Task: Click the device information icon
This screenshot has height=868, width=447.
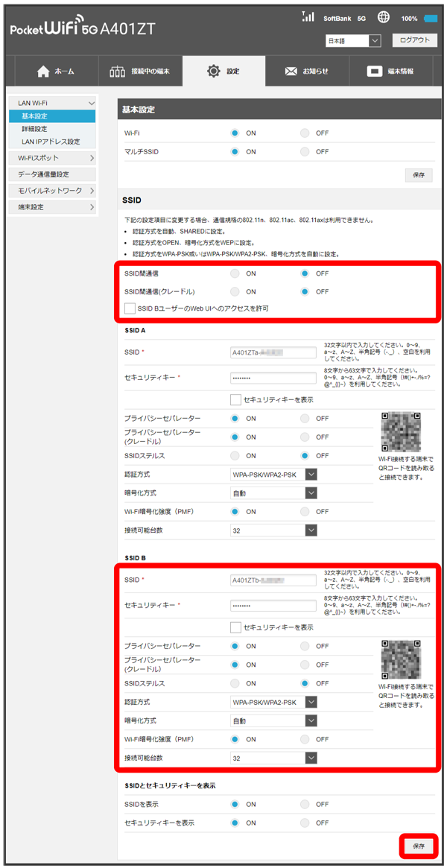Action: (374, 72)
